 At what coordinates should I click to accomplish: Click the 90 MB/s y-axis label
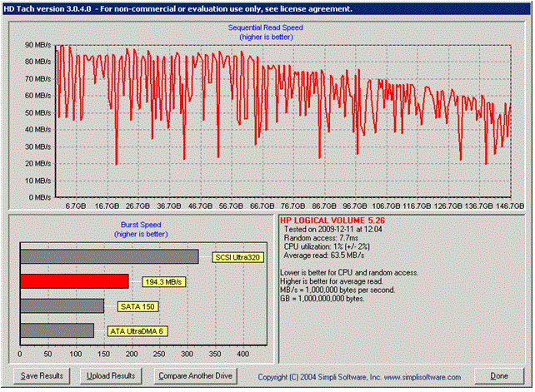point(37,45)
